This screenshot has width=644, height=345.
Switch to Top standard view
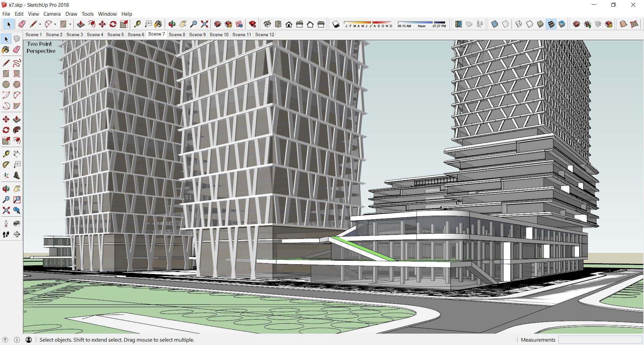(278, 24)
